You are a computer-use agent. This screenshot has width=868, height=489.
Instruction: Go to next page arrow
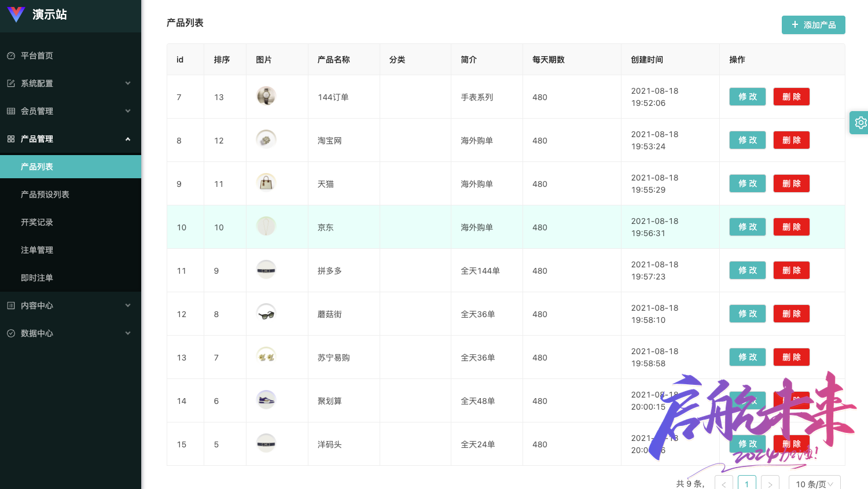[770, 483]
